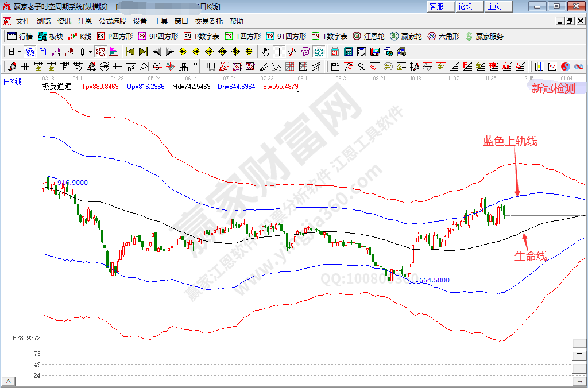Jump to first bar with skip-to-start arrow
588x388 pixels.
pos(130,52)
